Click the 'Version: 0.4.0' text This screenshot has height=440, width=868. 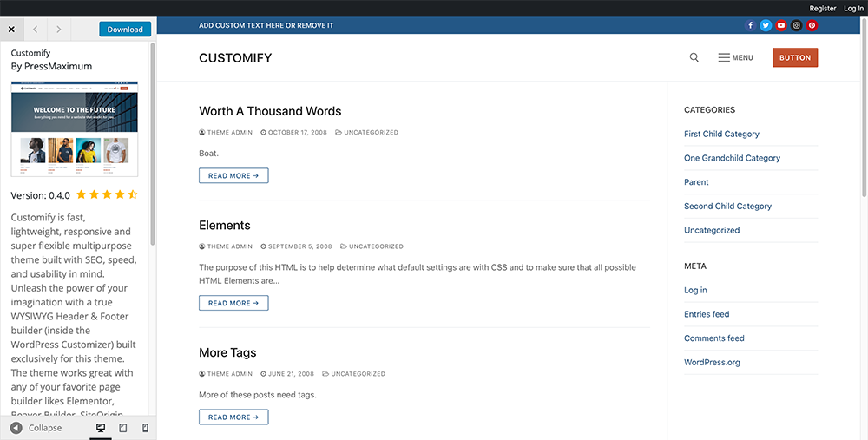(41, 195)
